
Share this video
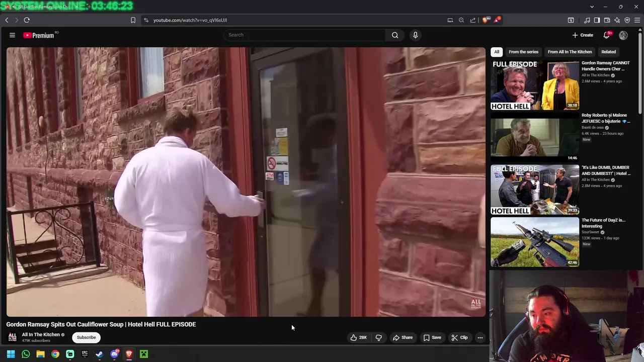(403, 338)
